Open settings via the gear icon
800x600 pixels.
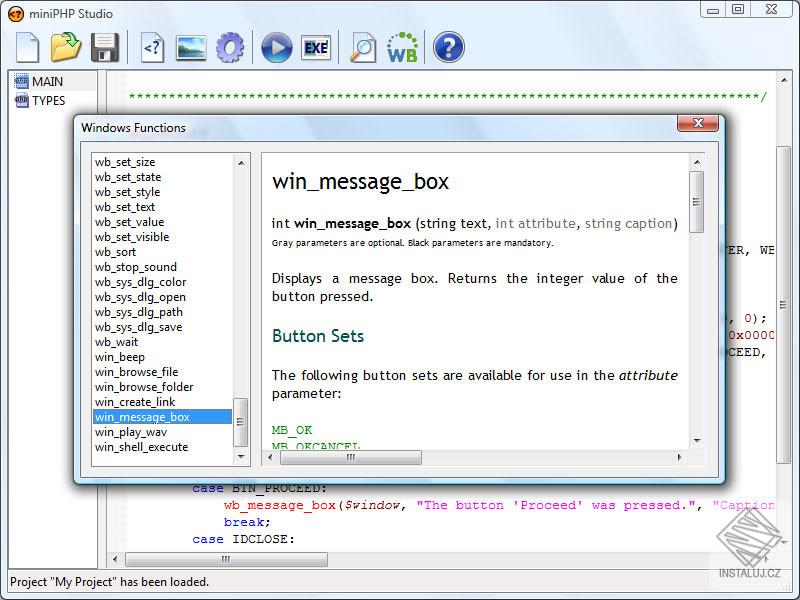229,47
